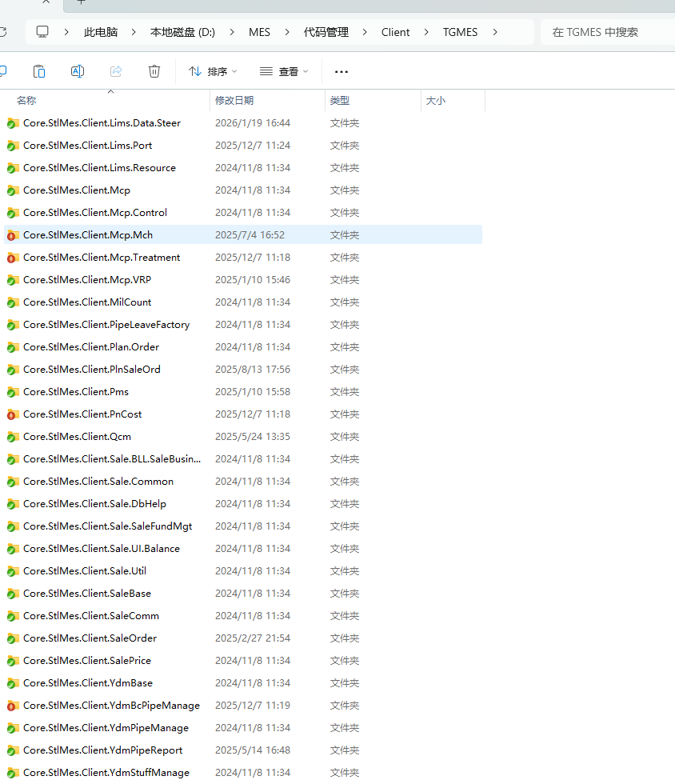The width and height of the screenshot is (675, 784).
Task: Click folder icon of Core.StlMes.Client.PnCost
Action: pyautogui.click(x=12, y=414)
